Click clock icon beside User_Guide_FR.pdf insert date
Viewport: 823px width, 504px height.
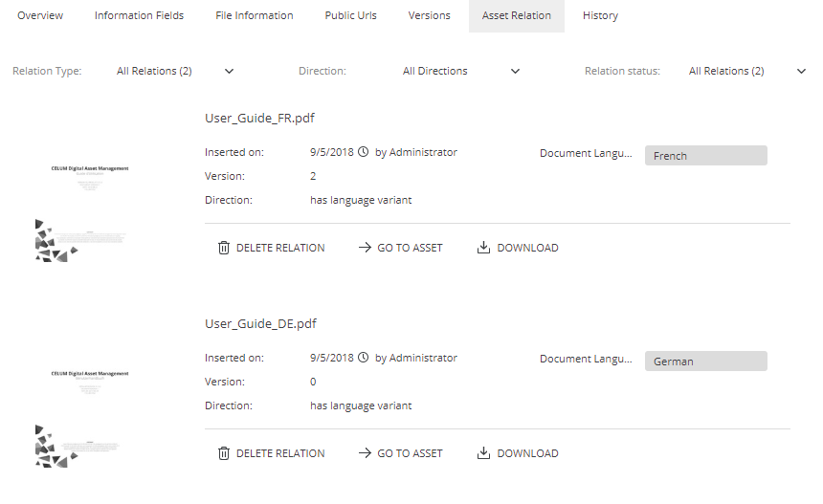pos(364,151)
